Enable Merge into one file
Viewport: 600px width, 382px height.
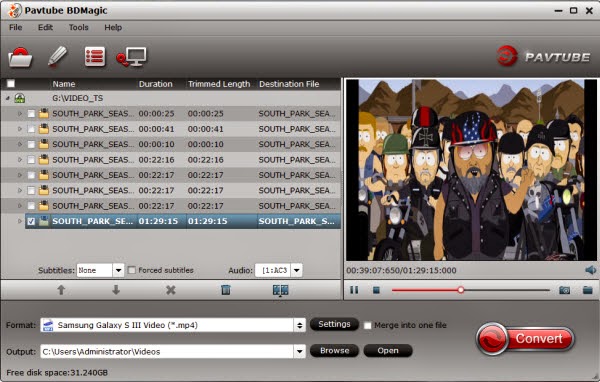click(367, 325)
